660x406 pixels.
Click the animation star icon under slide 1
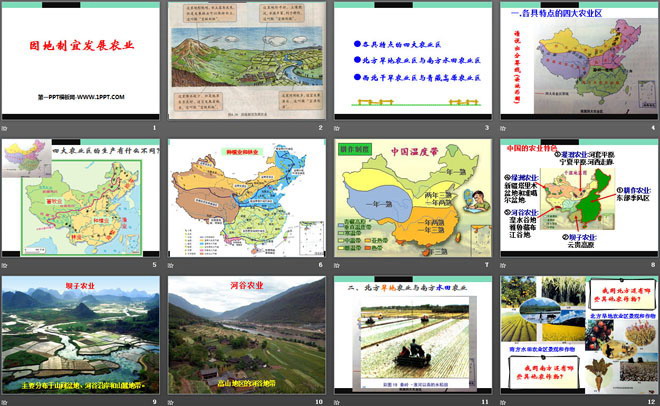(6, 128)
